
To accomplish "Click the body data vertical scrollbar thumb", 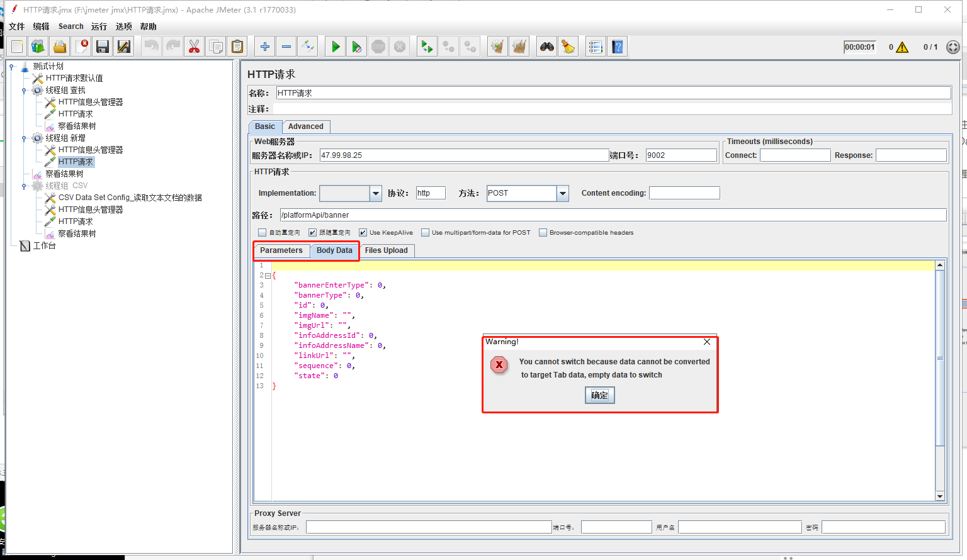I will (940, 358).
